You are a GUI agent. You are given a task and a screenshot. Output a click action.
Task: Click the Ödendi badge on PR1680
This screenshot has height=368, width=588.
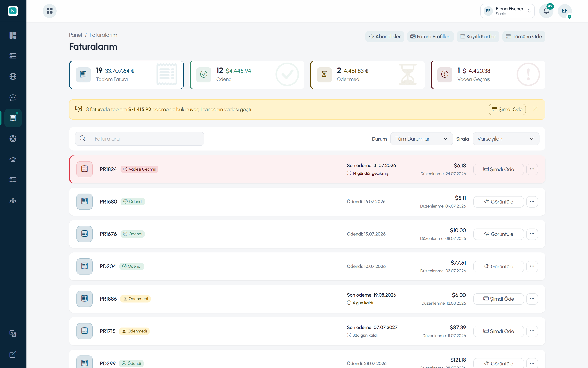click(133, 201)
